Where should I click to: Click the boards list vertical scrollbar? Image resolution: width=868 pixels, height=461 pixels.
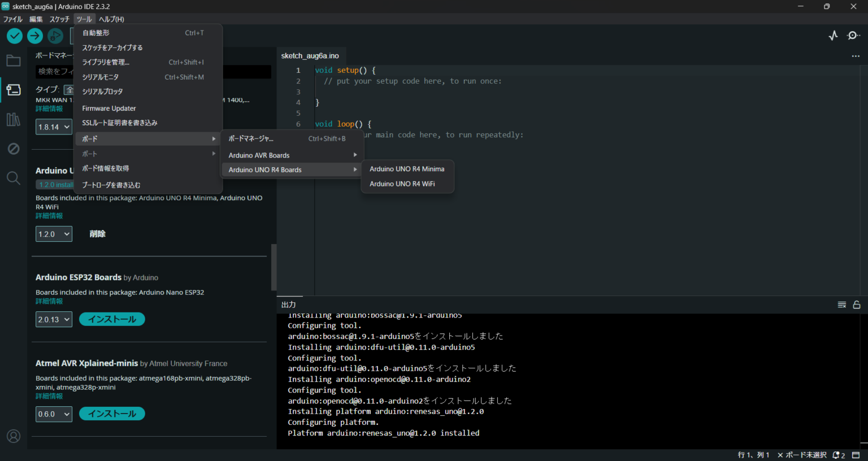click(x=274, y=267)
